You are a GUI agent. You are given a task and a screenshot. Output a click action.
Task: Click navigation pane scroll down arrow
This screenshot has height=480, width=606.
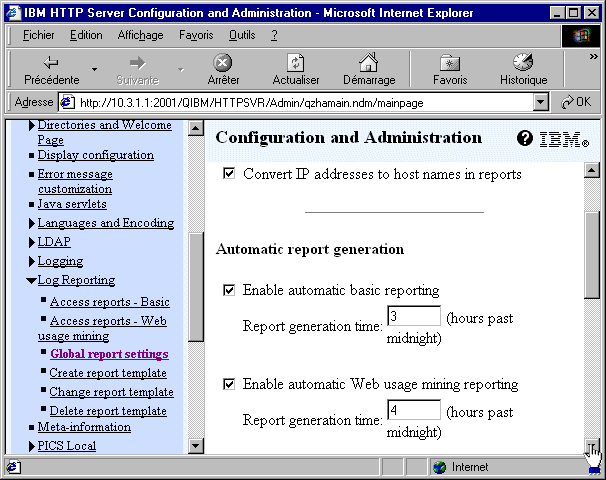pyautogui.click(x=196, y=446)
